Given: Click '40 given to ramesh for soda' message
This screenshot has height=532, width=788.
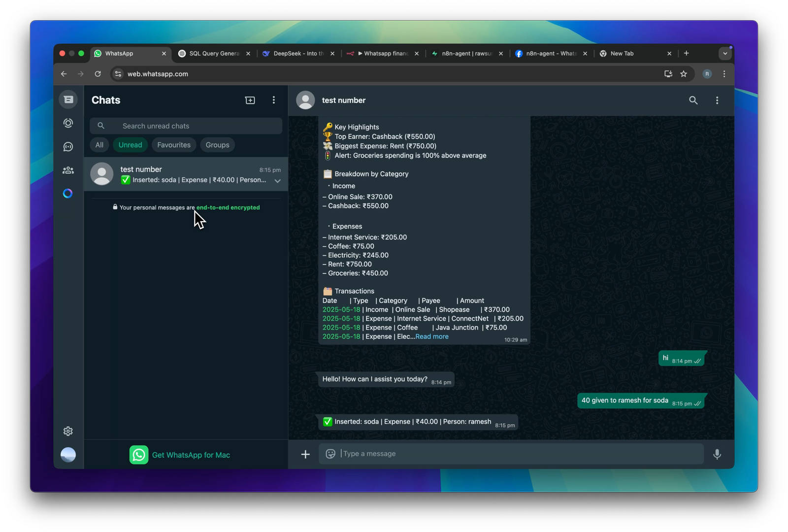Looking at the screenshot, I should [641, 400].
